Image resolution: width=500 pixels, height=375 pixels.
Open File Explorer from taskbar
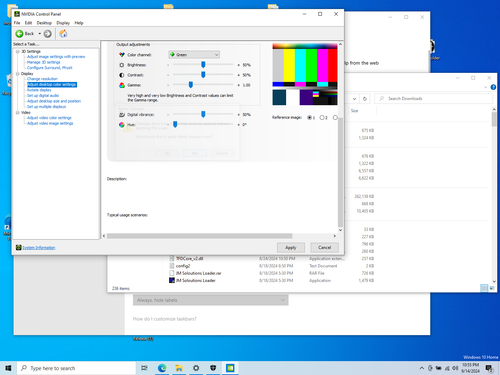179,368
